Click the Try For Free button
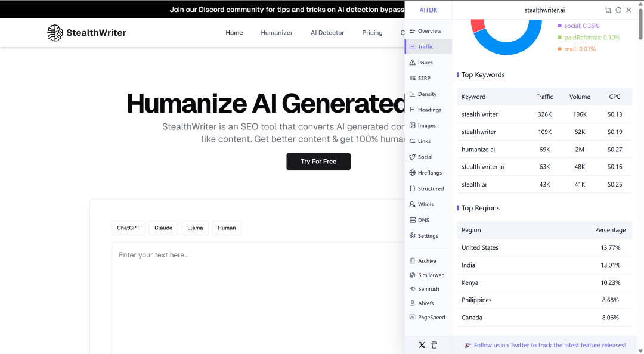Viewport: 644px width, 354px height. click(318, 162)
